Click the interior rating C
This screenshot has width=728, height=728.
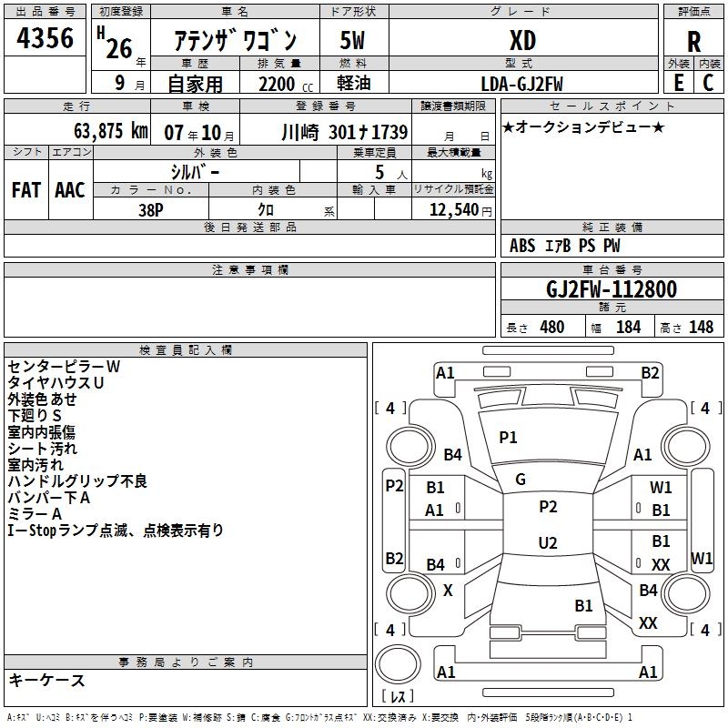coord(708,83)
